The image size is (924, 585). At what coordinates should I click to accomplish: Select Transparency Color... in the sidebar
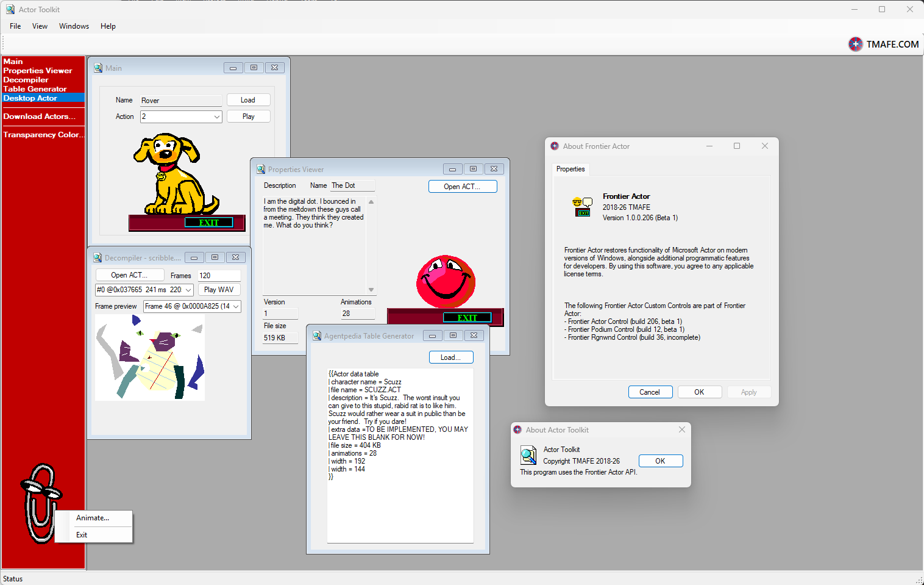[43, 135]
